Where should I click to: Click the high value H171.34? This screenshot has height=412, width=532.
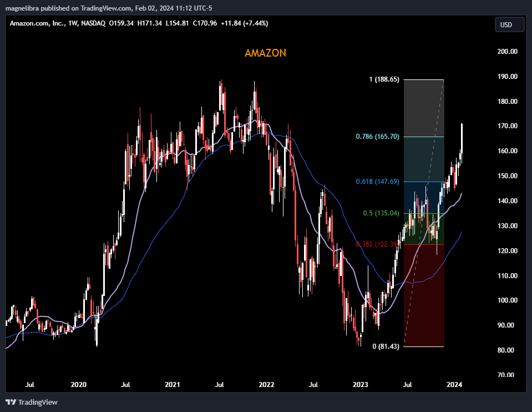click(x=150, y=23)
